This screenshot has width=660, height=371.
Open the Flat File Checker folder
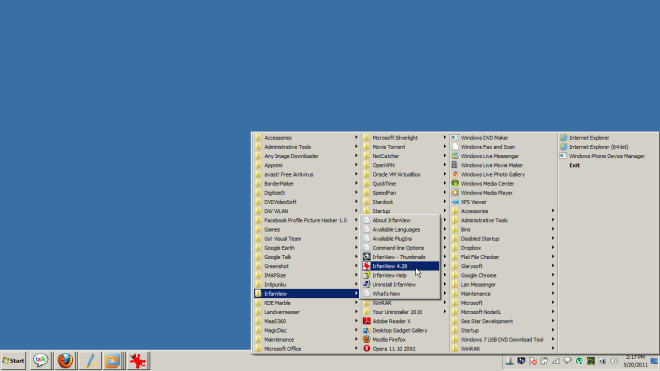503,257
